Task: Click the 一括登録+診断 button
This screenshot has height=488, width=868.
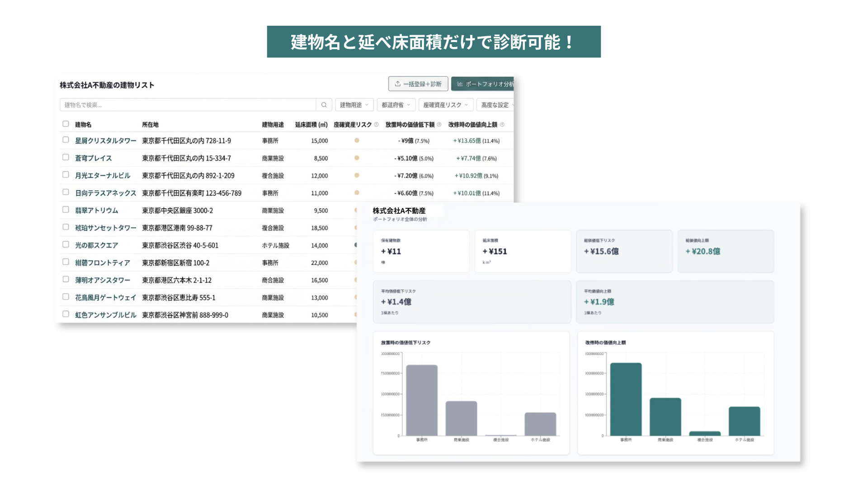Action: (x=418, y=84)
